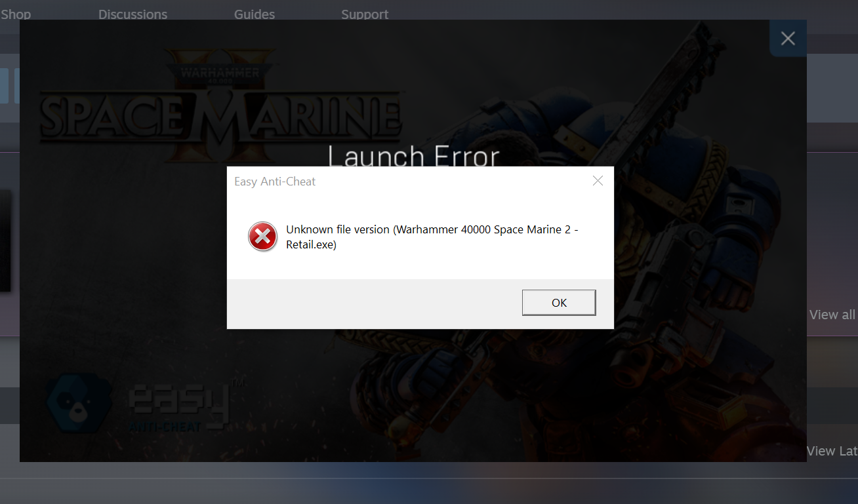This screenshot has width=858, height=504.
Task: Close the Launch Error overlay window
Action: click(788, 39)
